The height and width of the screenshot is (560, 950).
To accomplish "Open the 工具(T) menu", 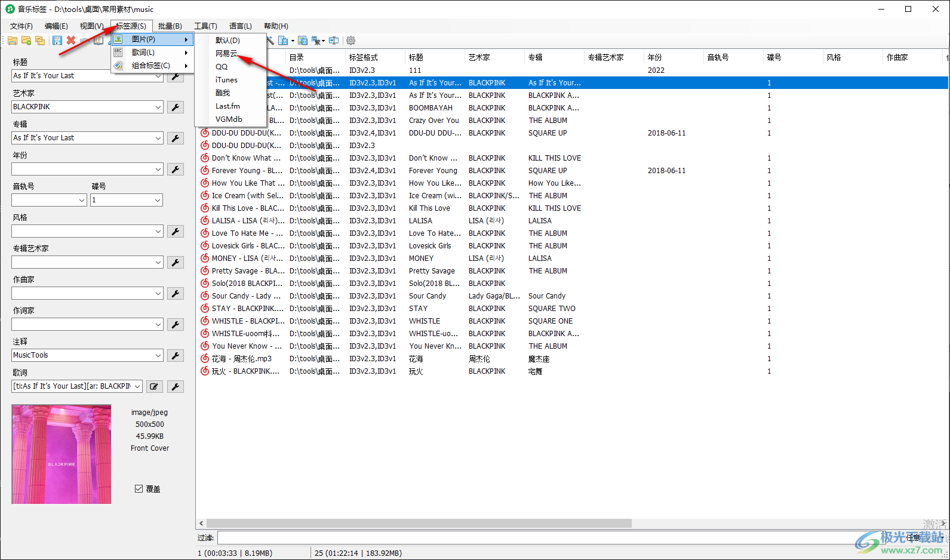I will pos(205,26).
